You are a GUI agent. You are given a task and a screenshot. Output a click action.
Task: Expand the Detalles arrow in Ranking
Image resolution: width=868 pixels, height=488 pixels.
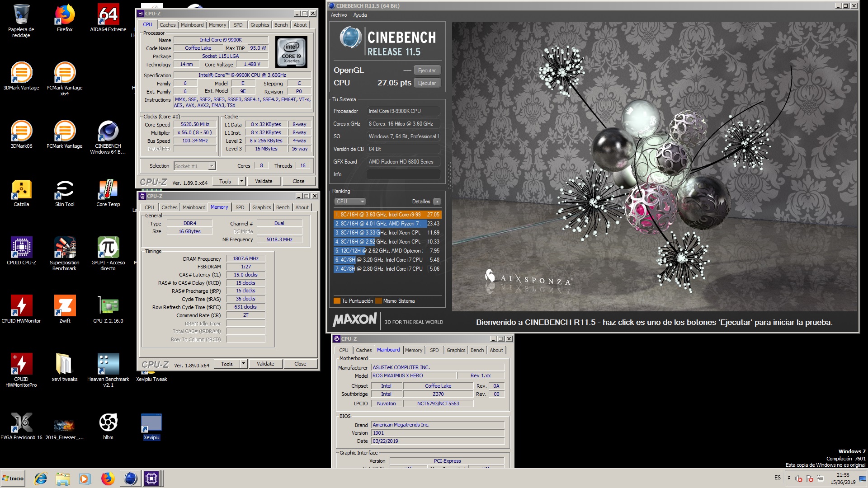tap(437, 202)
